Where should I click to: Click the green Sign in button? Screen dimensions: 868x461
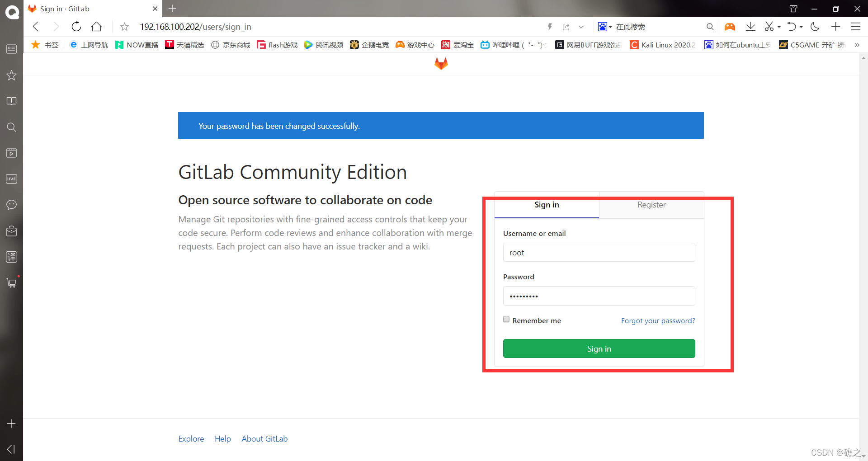click(x=599, y=348)
